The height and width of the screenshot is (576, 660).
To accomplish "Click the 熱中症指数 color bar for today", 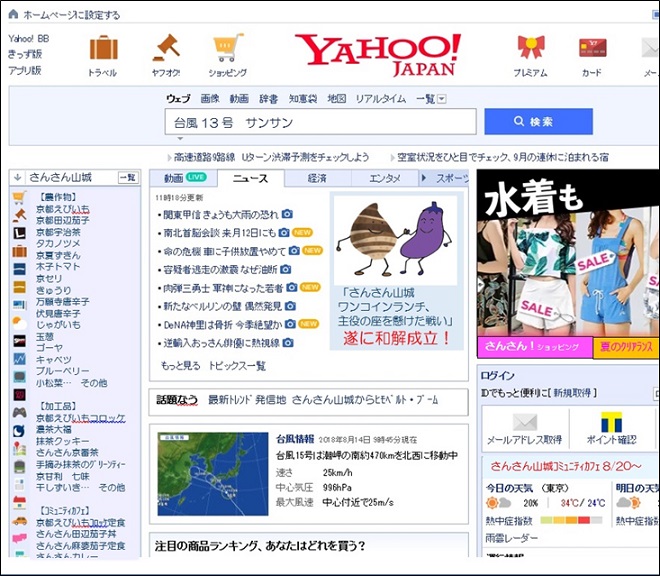I will click(x=571, y=520).
